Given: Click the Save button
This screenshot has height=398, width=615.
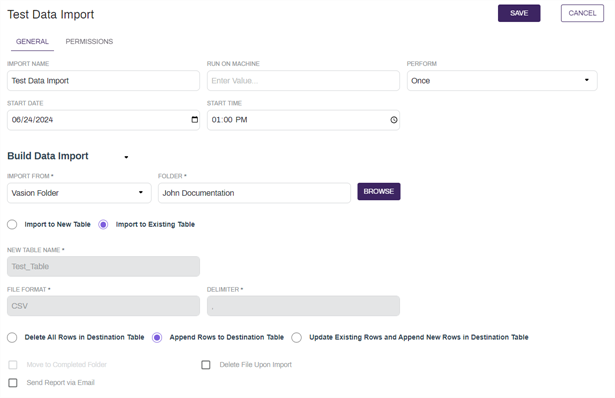Looking at the screenshot, I should coord(519,13).
